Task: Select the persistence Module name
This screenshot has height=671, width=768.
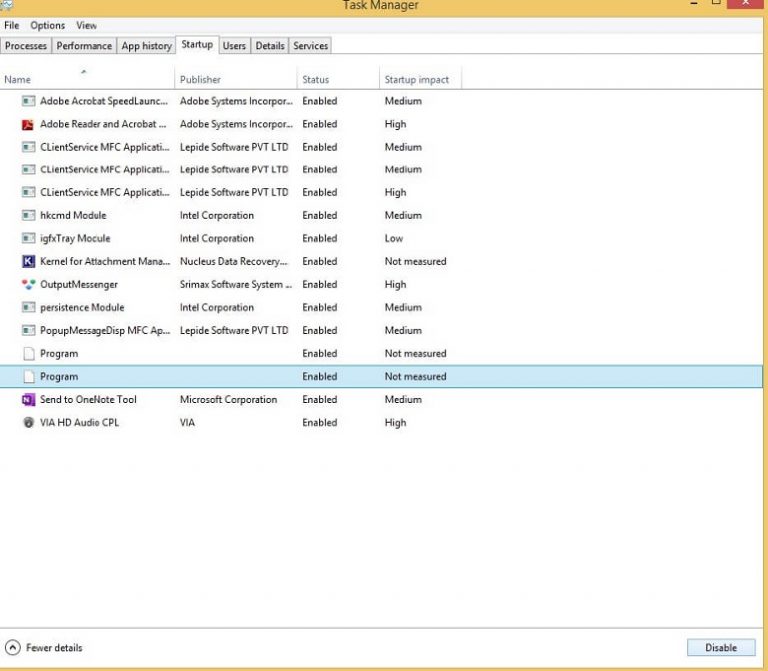Action: click(82, 308)
